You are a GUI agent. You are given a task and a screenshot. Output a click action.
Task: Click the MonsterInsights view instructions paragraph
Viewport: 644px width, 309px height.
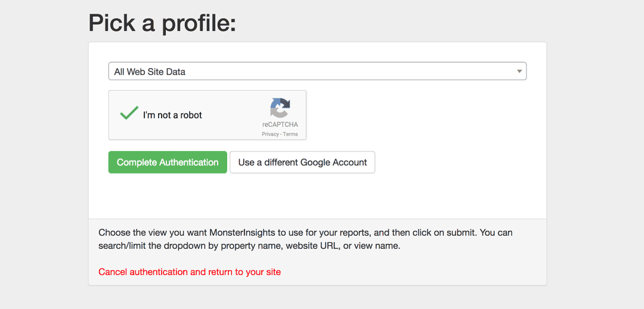[x=305, y=239]
